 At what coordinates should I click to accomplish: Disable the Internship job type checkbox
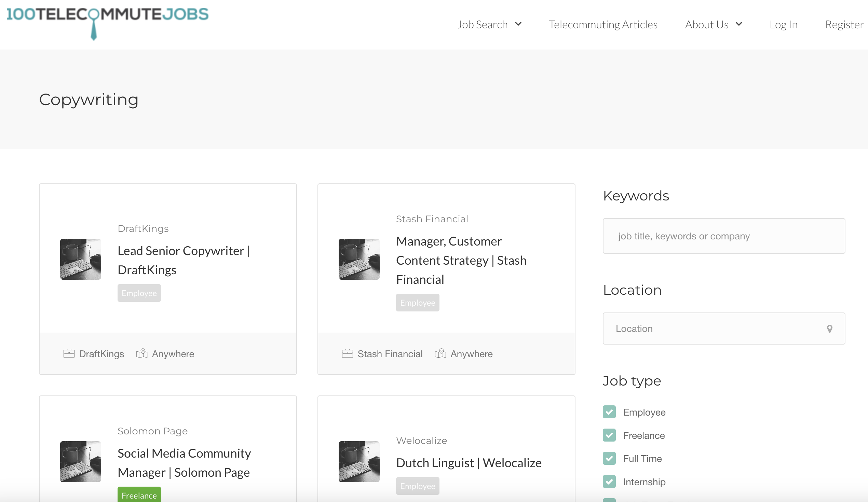(x=609, y=482)
